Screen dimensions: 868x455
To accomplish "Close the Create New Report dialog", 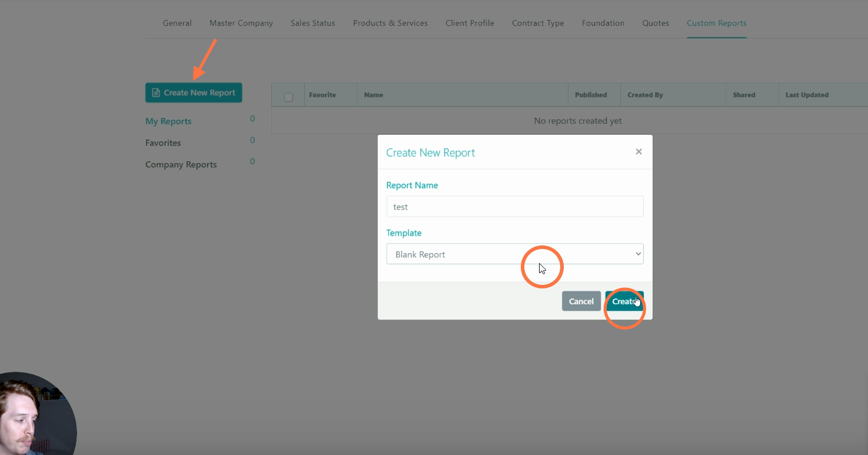I will [x=638, y=152].
